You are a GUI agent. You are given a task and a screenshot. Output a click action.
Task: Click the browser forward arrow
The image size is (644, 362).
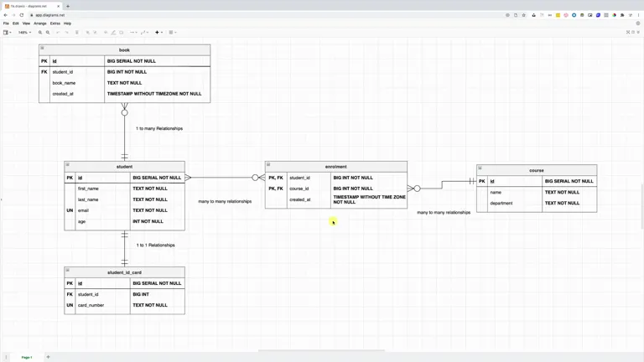click(13, 15)
